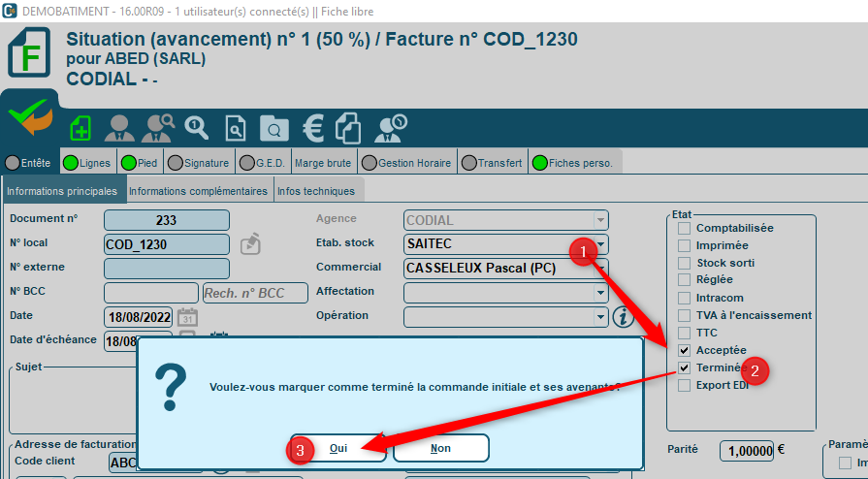The width and height of the screenshot is (868, 479).
Task: Toggle the Comptabilisée checkbox
Action: pos(685,228)
